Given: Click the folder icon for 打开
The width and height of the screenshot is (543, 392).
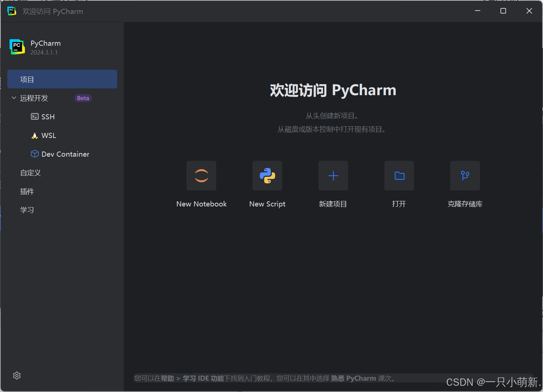Looking at the screenshot, I should point(399,176).
